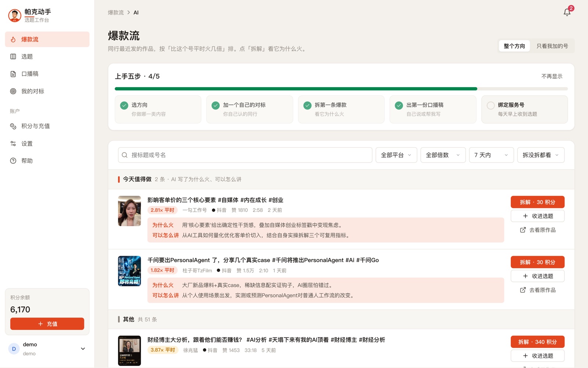Click the green check on 选方向 step
The width and height of the screenshot is (588, 368).
(x=124, y=106)
